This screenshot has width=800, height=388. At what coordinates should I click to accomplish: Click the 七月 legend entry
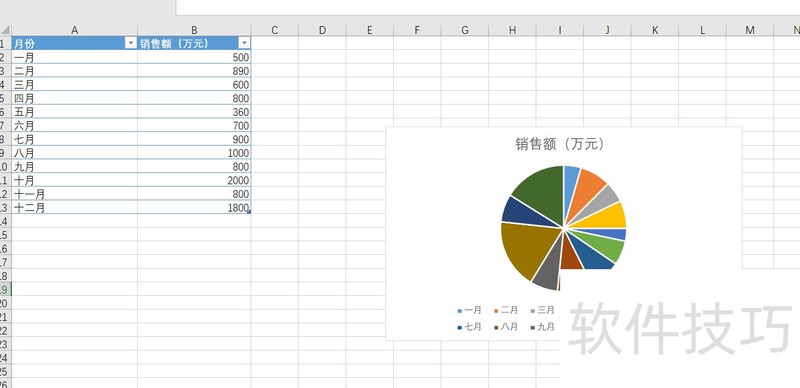pos(469,327)
